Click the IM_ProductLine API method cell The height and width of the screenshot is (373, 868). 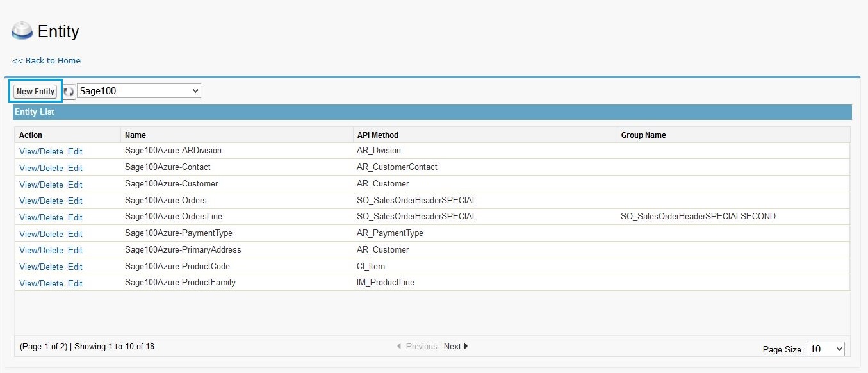tap(485, 282)
